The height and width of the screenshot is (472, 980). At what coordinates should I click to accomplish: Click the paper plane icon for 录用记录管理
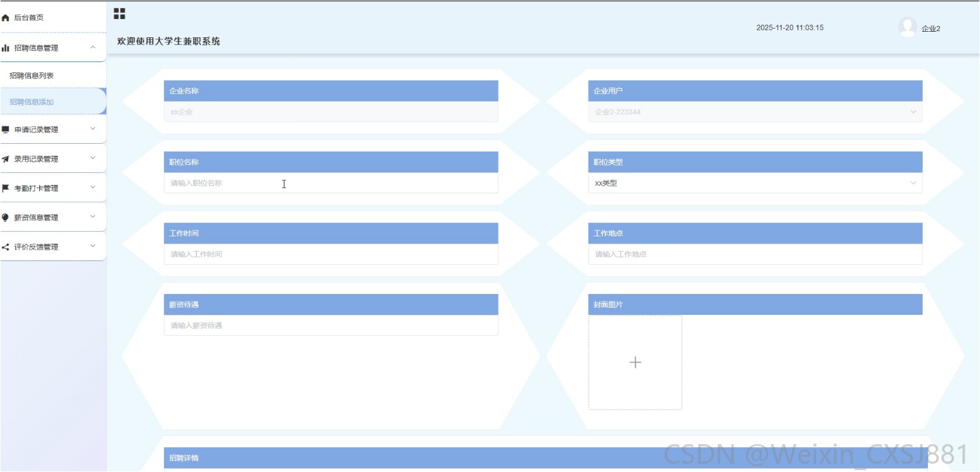point(6,159)
